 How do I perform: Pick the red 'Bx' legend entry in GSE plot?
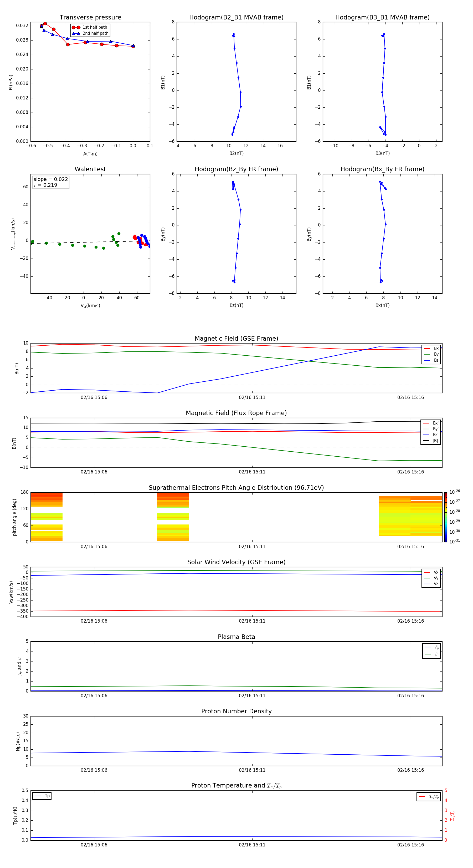tap(431, 349)
